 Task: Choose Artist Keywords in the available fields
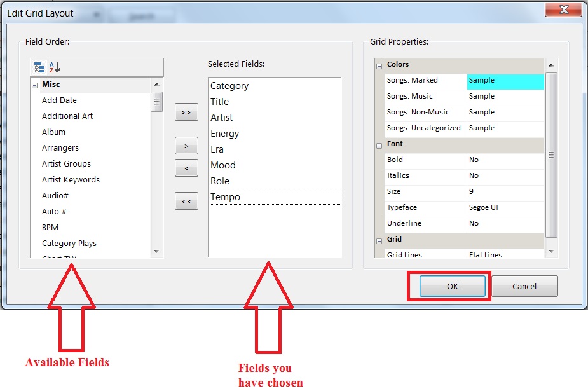coord(71,180)
